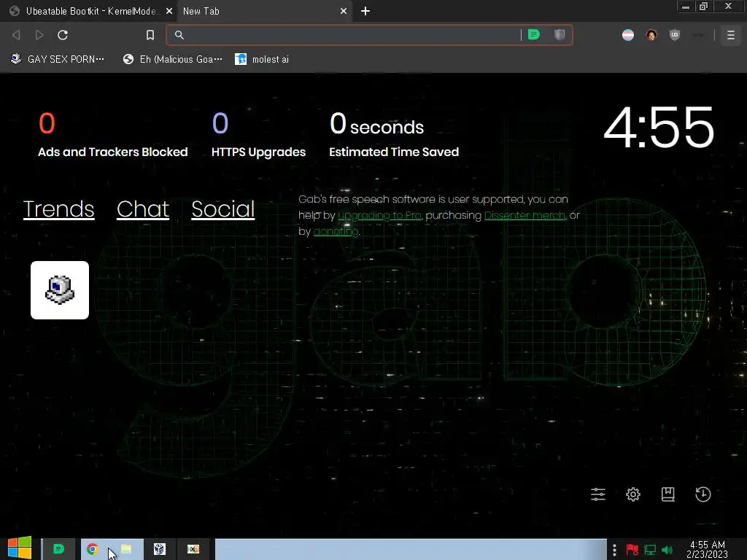Bookmark this page with the bookmark icon
747x560 pixels.
pos(150,35)
